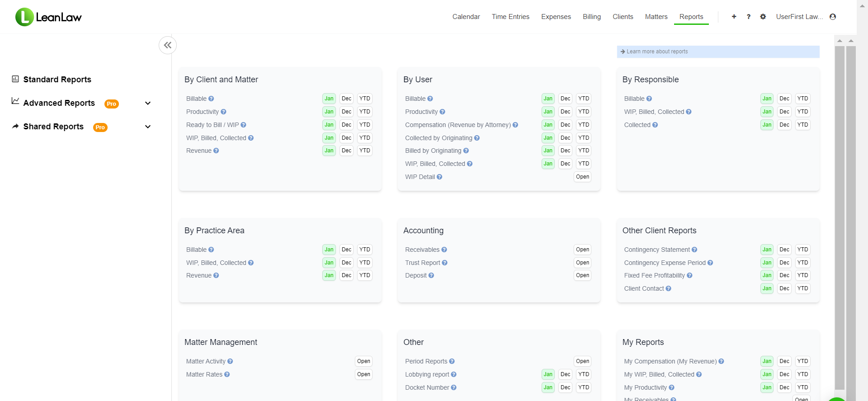
Task: Open the Deposit report
Action: tap(583, 275)
